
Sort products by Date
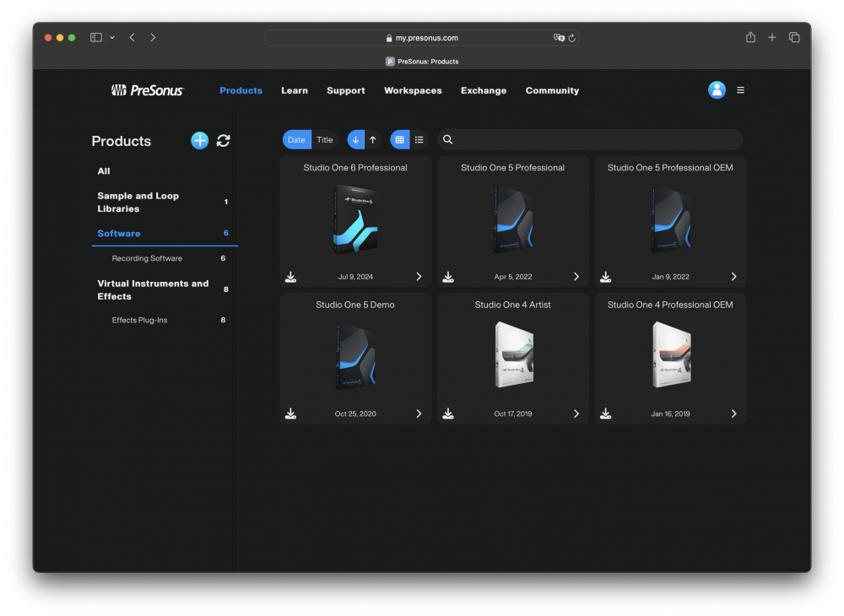click(x=296, y=140)
